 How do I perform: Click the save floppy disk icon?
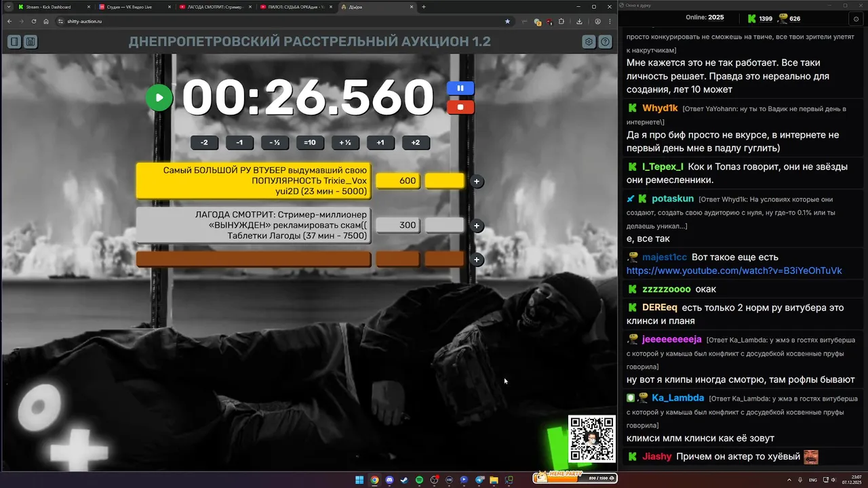tap(31, 42)
